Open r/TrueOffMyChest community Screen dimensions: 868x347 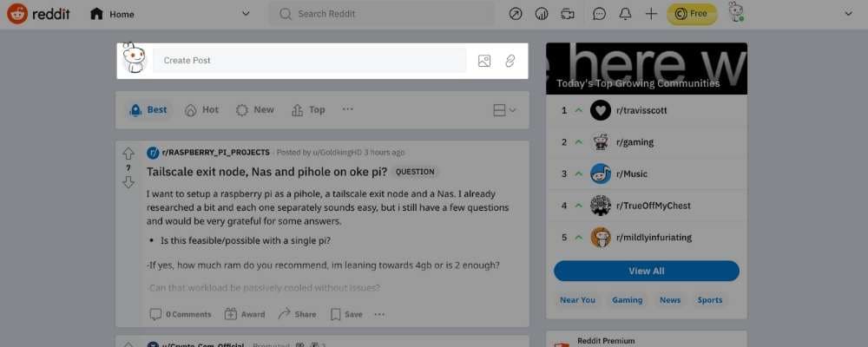(x=654, y=206)
